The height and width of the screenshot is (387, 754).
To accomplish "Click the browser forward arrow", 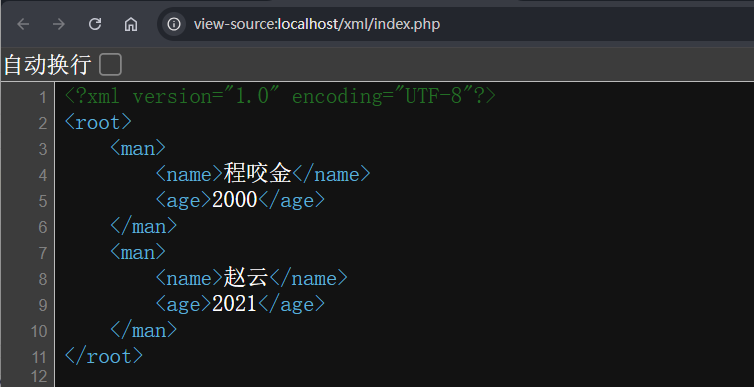I will pos(59,24).
